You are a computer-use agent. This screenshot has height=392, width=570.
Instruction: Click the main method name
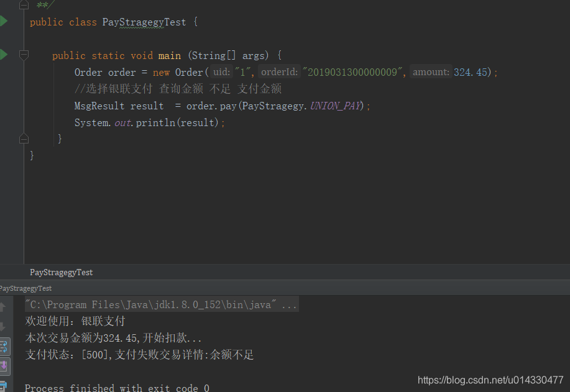[170, 55]
